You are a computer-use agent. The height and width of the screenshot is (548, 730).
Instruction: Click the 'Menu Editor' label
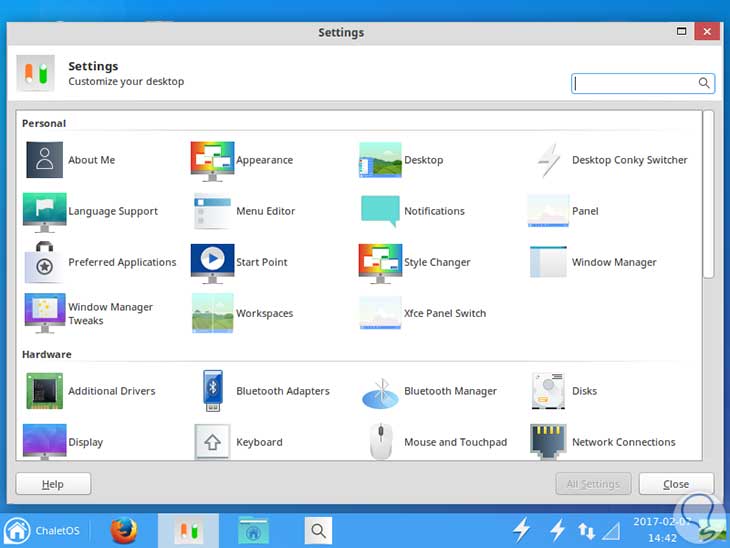click(266, 211)
